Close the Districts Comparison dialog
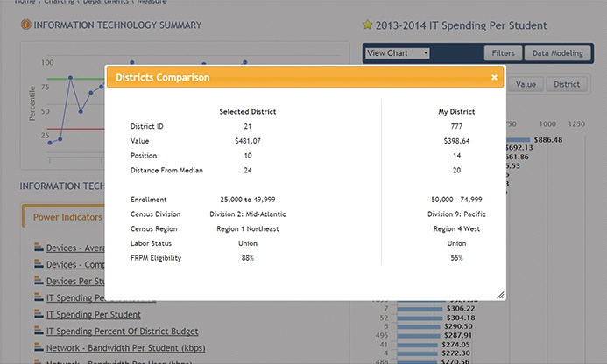This screenshot has height=364, width=607. tap(494, 77)
